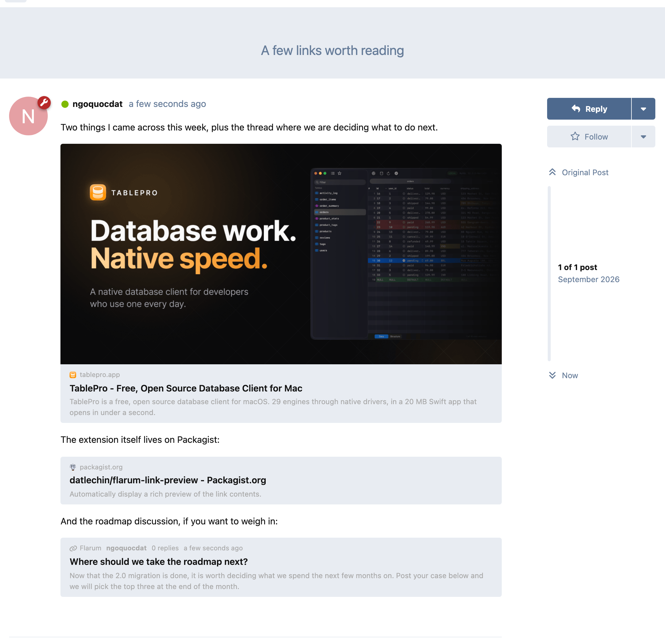Click the vertical post scrubber track
Image resolution: width=665 pixels, height=644 pixels.
[549, 274]
